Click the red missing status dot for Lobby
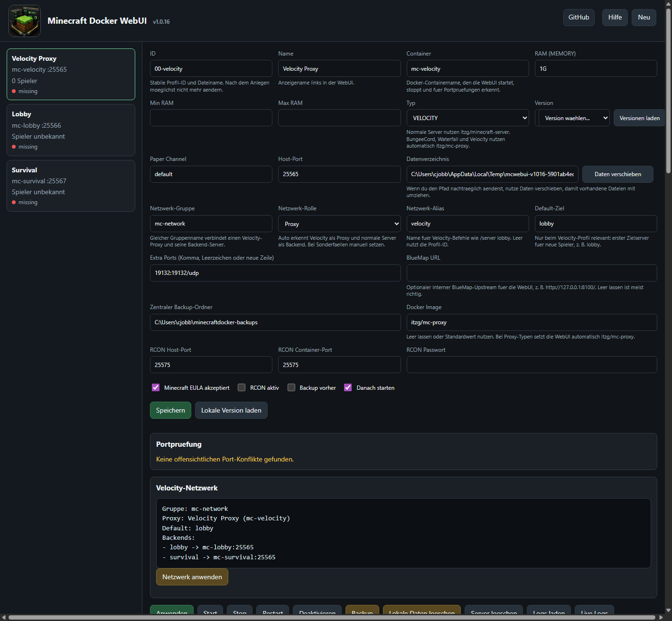 (14, 147)
